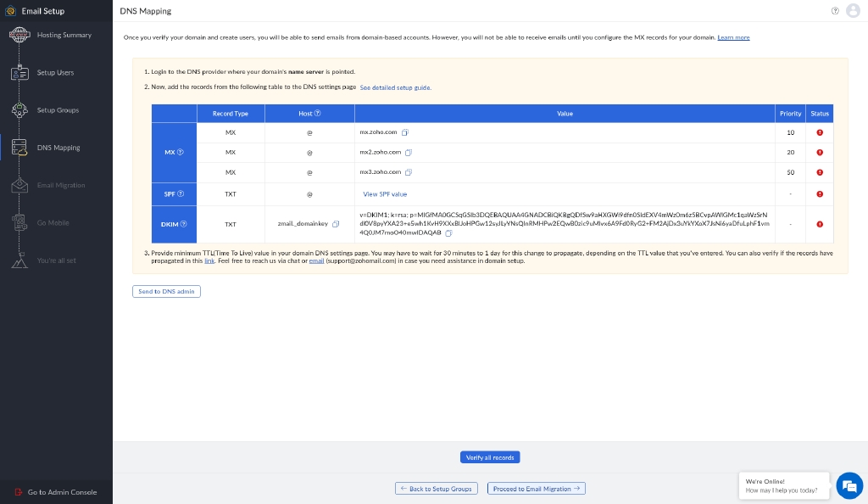
Task: Copy the zmail._domainkey host name
Action: click(x=336, y=224)
